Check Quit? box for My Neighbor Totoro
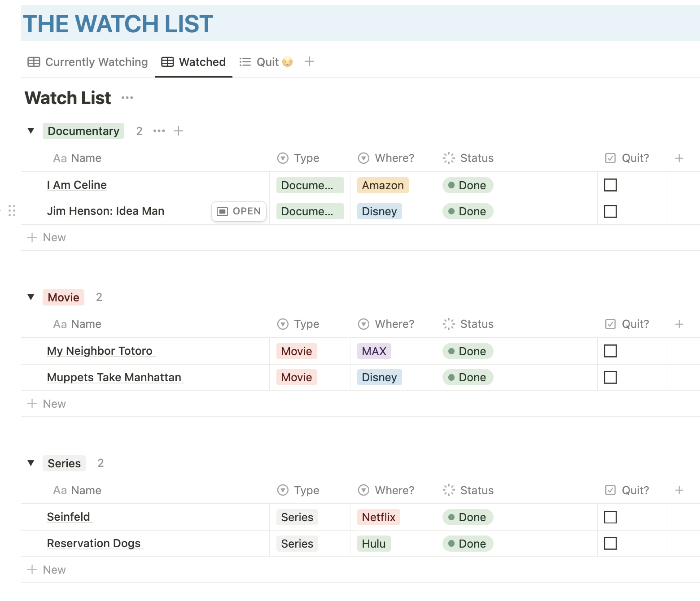700x601 pixels. (610, 351)
